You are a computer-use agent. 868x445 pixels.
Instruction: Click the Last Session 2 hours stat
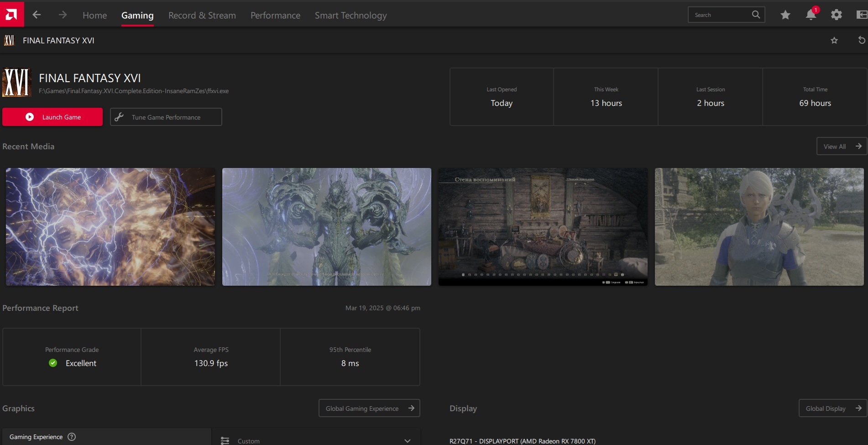coord(711,97)
